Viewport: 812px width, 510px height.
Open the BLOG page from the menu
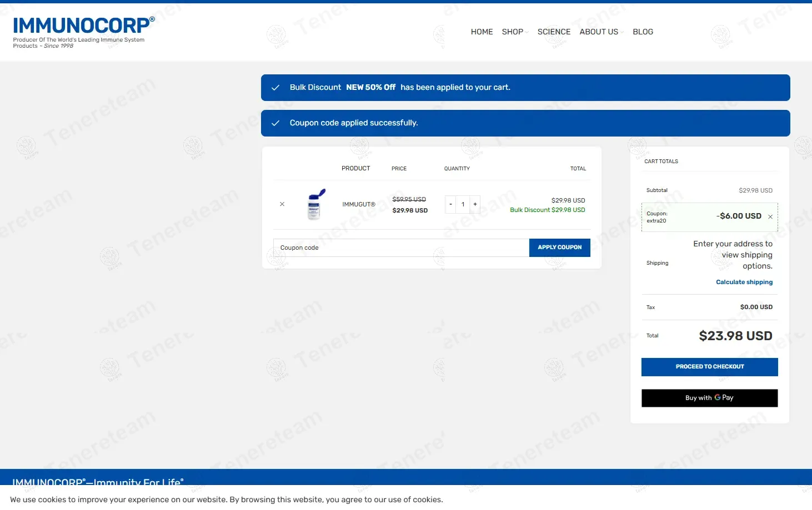[643, 32]
